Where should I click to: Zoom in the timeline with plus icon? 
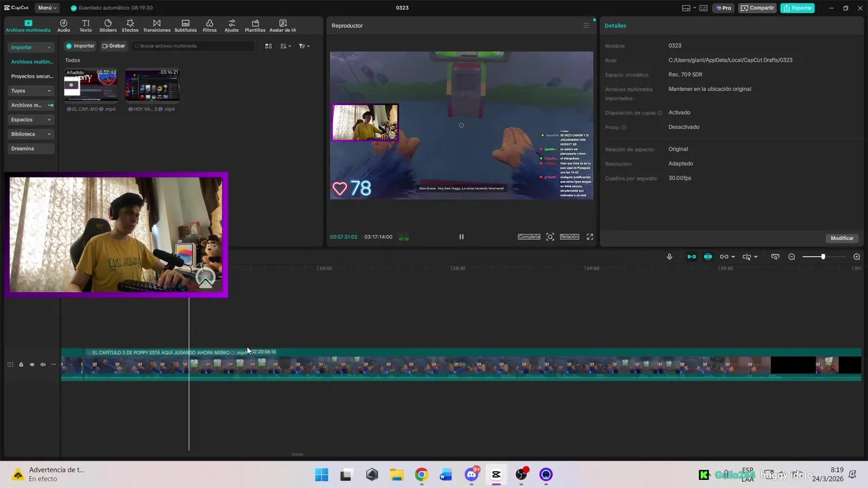point(856,257)
